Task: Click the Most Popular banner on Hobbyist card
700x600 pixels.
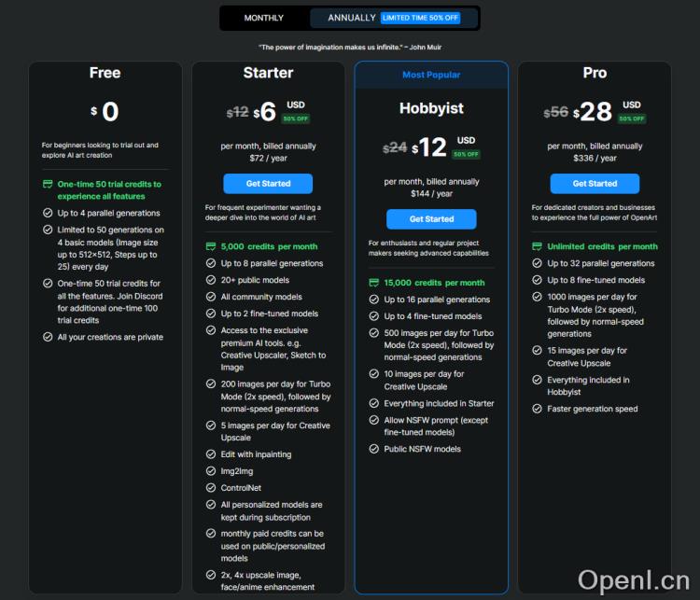Action: tap(431, 75)
